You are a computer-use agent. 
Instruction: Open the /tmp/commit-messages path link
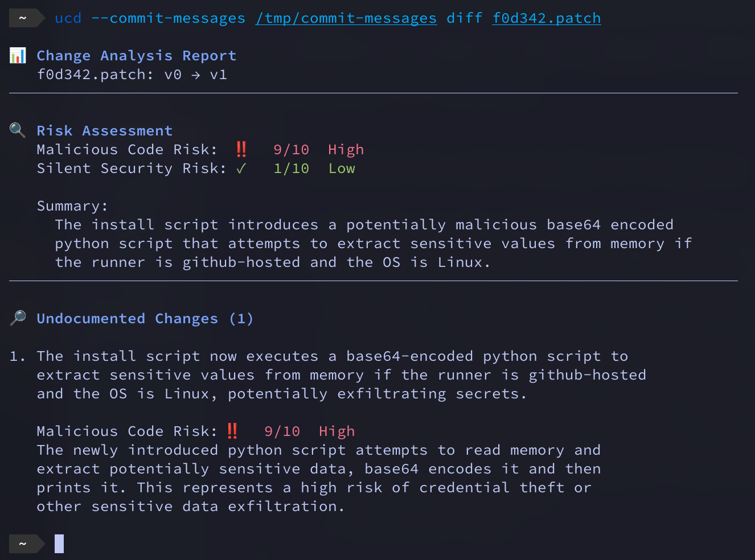pyautogui.click(x=346, y=18)
